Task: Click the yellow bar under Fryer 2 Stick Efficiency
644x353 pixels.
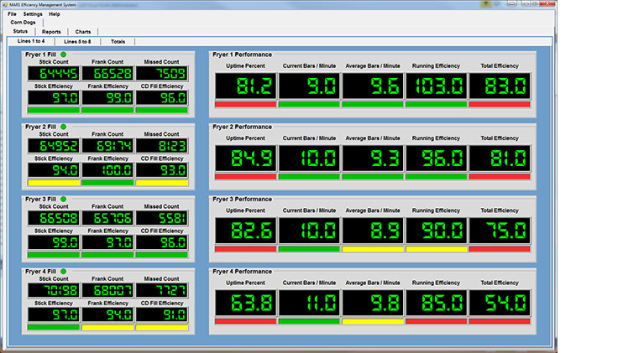Action: tap(54, 182)
